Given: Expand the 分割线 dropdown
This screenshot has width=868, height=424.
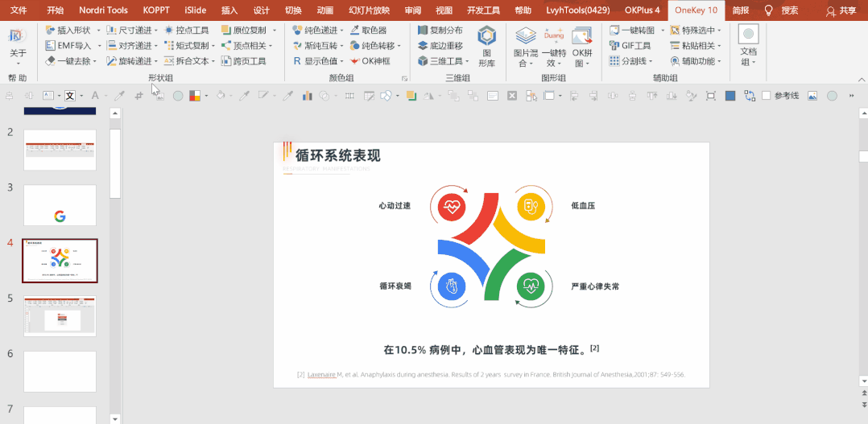Looking at the screenshot, I should [x=650, y=61].
